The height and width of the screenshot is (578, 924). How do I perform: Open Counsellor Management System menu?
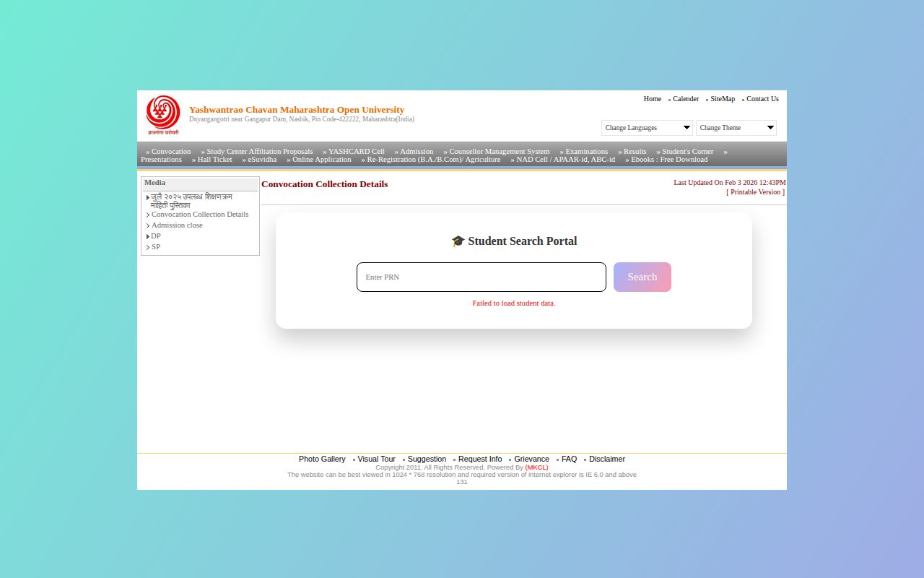[x=500, y=152]
